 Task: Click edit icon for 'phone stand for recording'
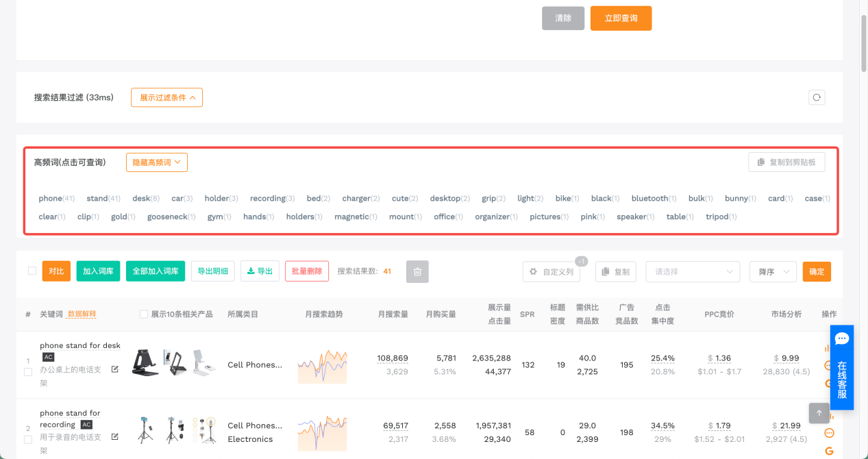tap(115, 436)
